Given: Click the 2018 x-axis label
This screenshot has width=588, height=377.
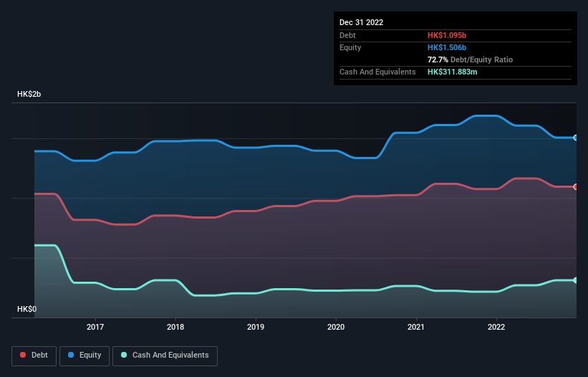Looking at the screenshot, I should tap(175, 327).
